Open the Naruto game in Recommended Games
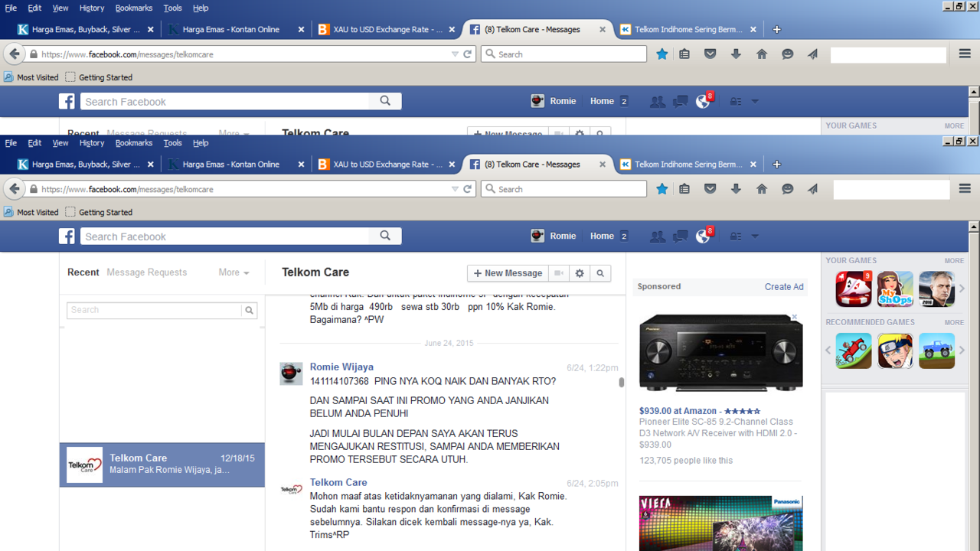The width and height of the screenshot is (980, 551). (x=895, y=350)
